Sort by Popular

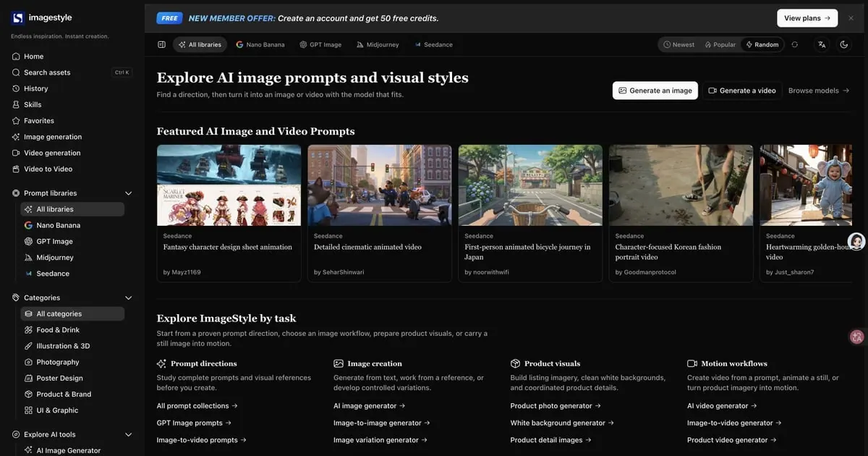(720, 44)
